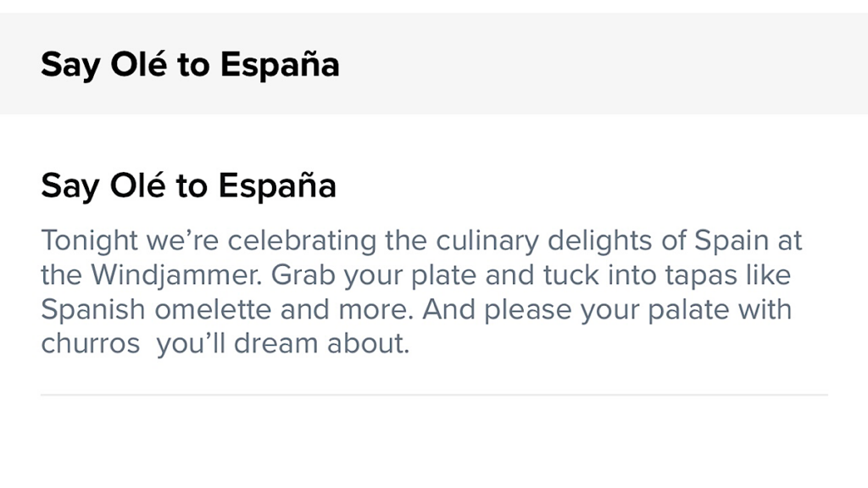Click the gray header title Say Olé to España
Screen dimensions: 868x488
190,65
